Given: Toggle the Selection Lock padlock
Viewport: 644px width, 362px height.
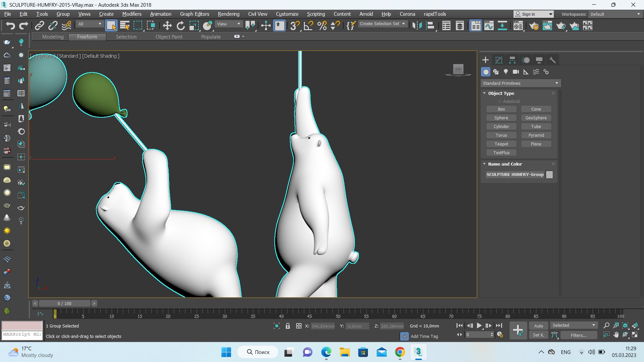Looking at the screenshot, I should click(287, 326).
